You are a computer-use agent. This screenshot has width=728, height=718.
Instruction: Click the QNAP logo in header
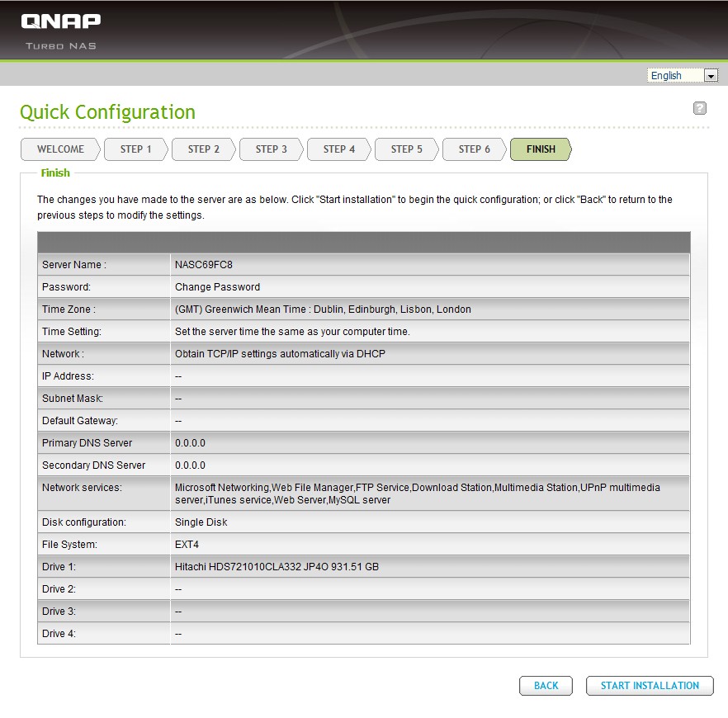pyautogui.click(x=60, y=22)
